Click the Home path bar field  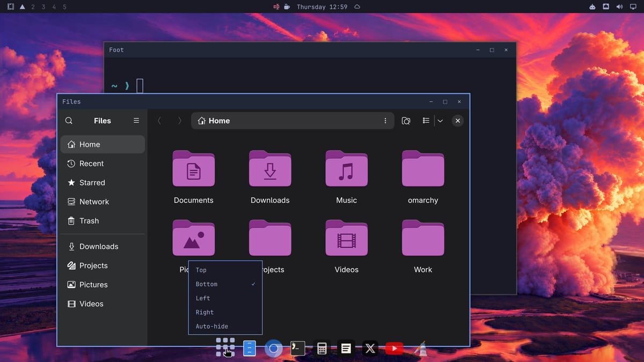point(292,121)
